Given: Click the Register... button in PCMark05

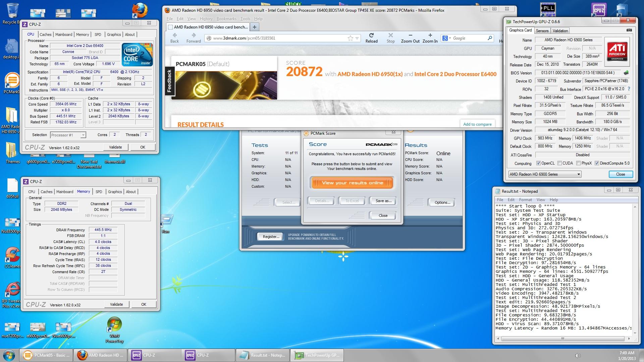Looking at the screenshot, I should tap(271, 237).
